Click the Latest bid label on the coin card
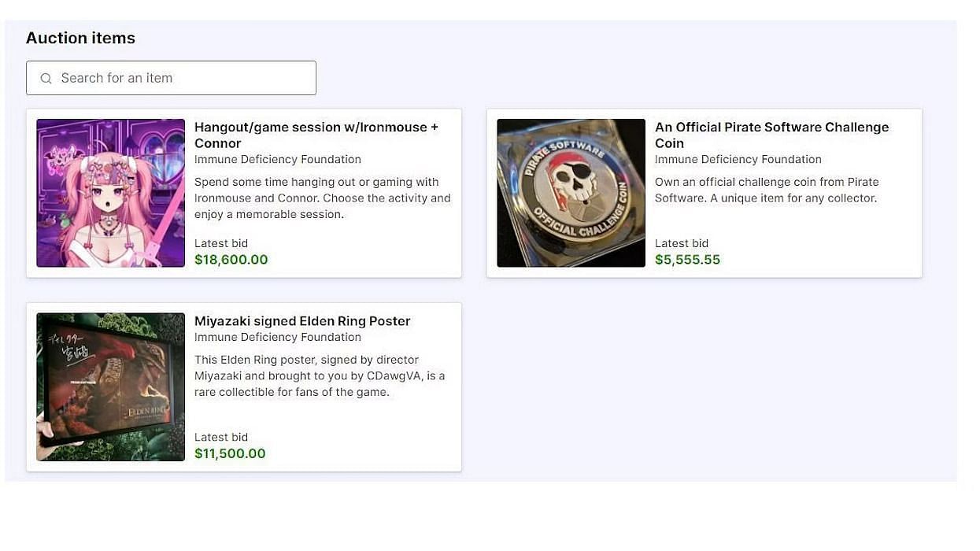 click(682, 243)
